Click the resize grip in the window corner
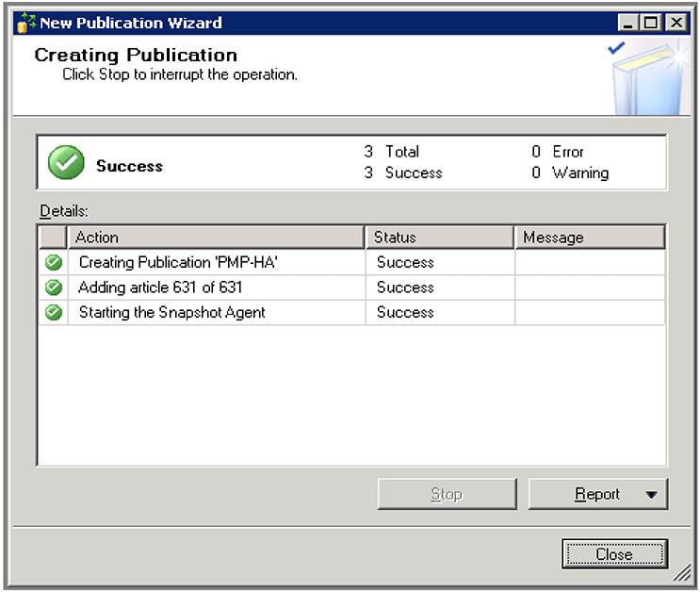700x592 pixels. (682, 573)
